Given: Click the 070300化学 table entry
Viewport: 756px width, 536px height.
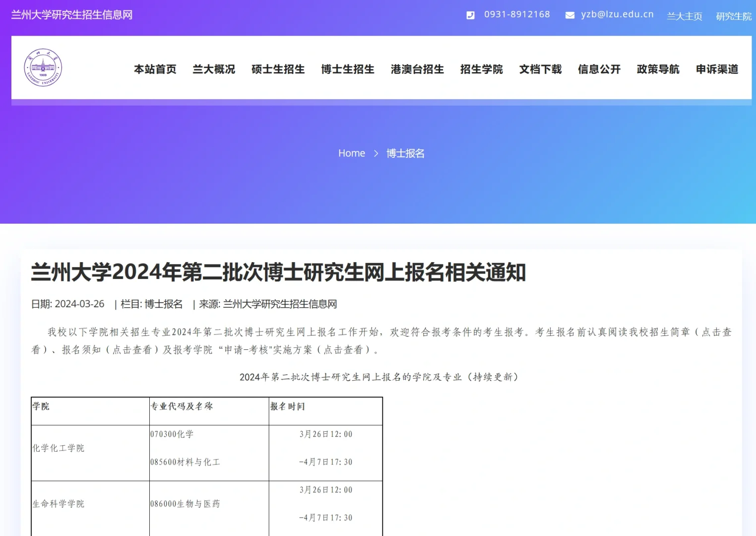Looking at the screenshot, I should 172,434.
